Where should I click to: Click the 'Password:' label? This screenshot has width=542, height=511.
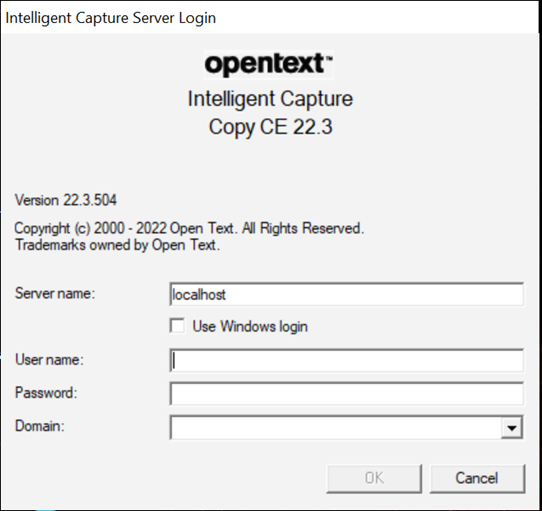coord(46,393)
